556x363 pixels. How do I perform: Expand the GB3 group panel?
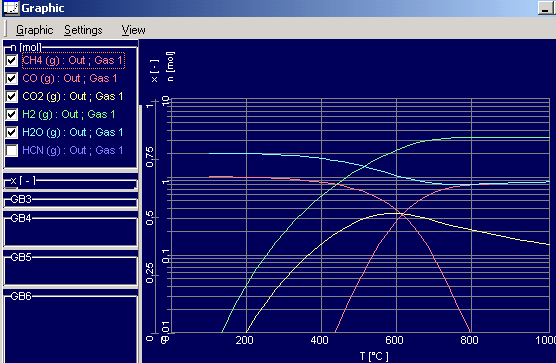click(70, 200)
